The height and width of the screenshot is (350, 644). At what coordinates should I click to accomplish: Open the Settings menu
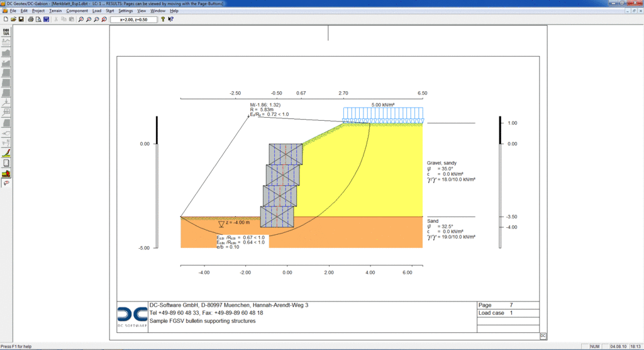(x=126, y=11)
